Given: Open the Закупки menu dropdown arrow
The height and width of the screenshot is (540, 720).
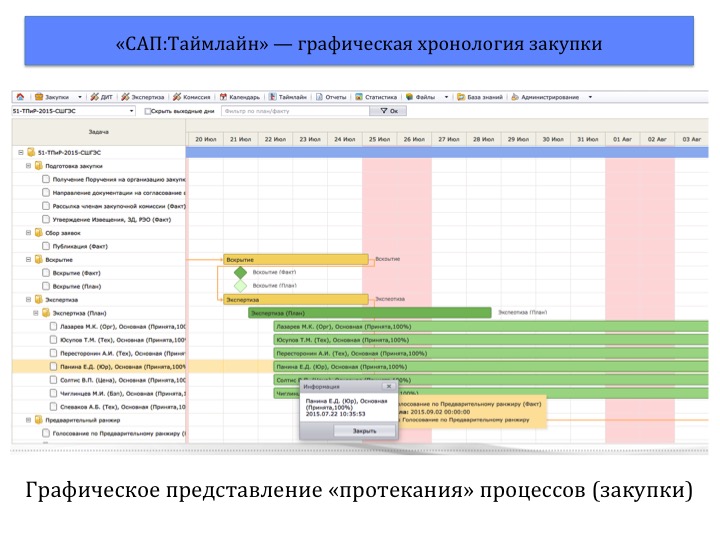Looking at the screenshot, I should 79,97.
